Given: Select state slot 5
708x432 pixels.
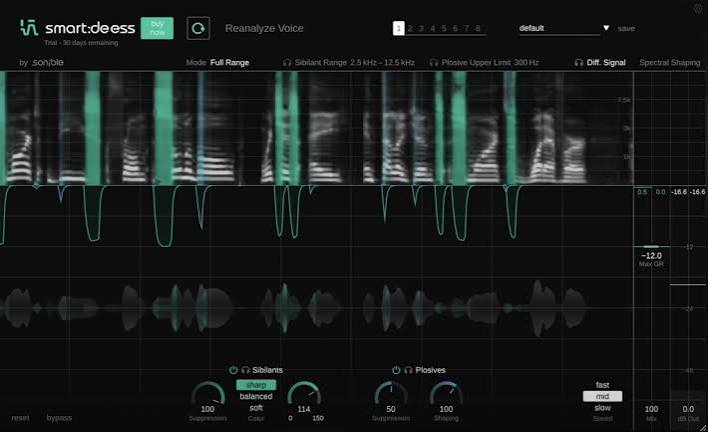Looking at the screenshot, I should click(444, 28).
